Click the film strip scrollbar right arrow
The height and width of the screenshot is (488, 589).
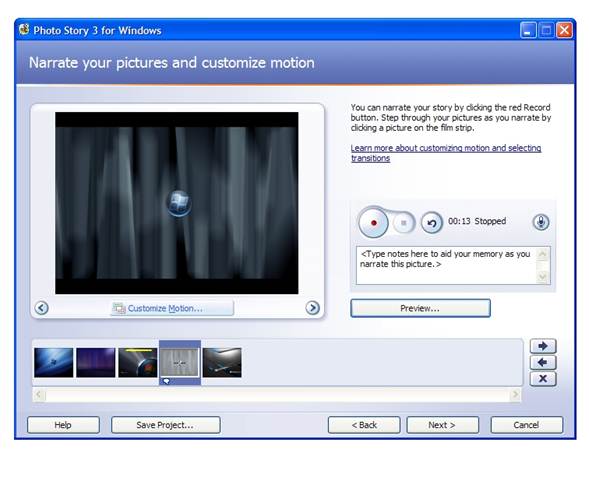click(515, 394)
